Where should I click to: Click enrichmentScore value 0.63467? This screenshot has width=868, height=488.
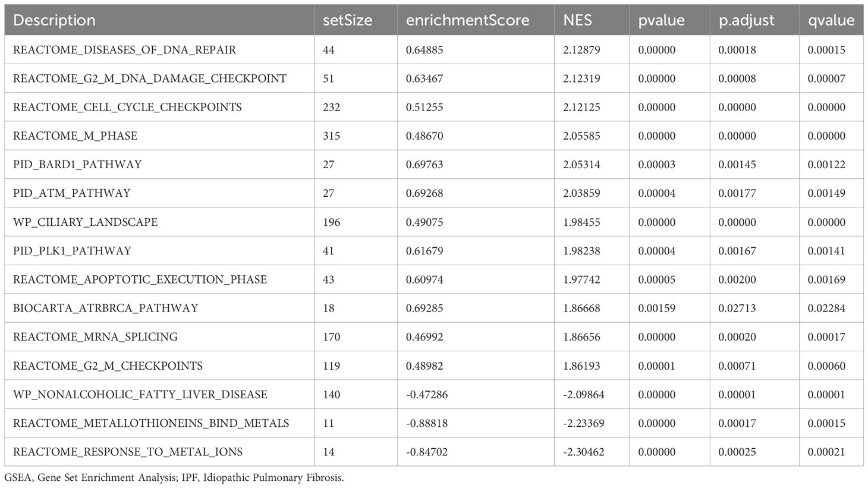424,78
